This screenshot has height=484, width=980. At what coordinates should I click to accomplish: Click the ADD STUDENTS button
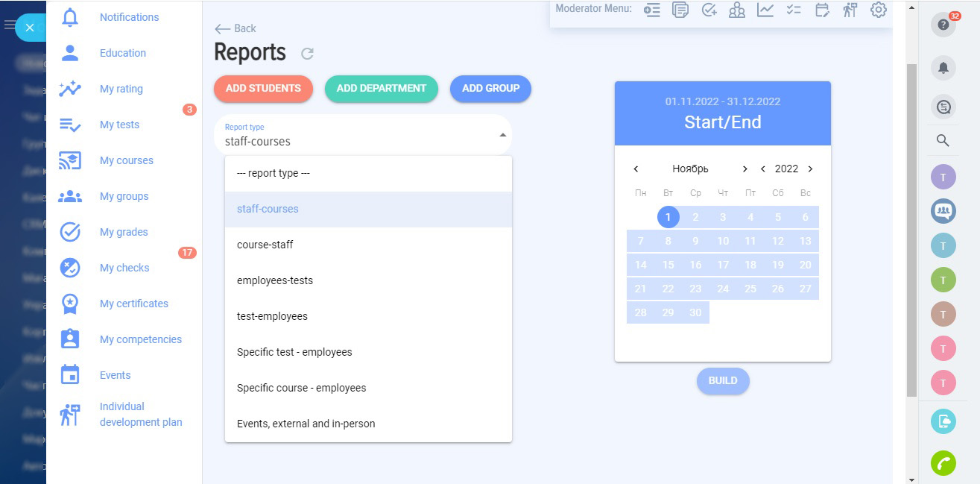click(x=263, y=88)
